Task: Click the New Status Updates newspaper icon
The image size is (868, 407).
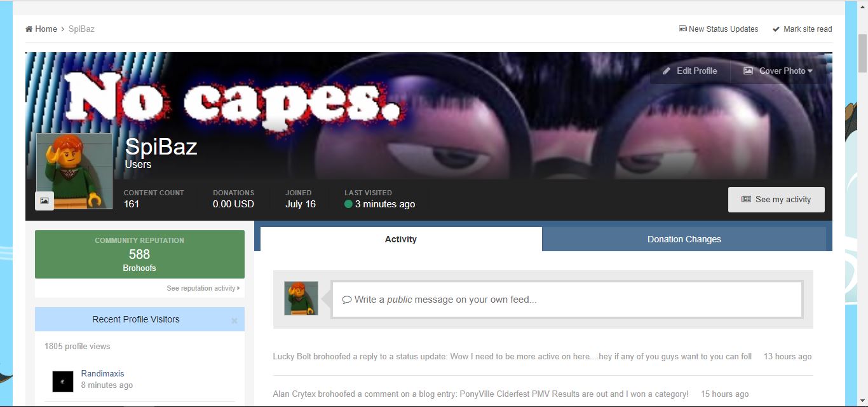Action: (683, 29)
